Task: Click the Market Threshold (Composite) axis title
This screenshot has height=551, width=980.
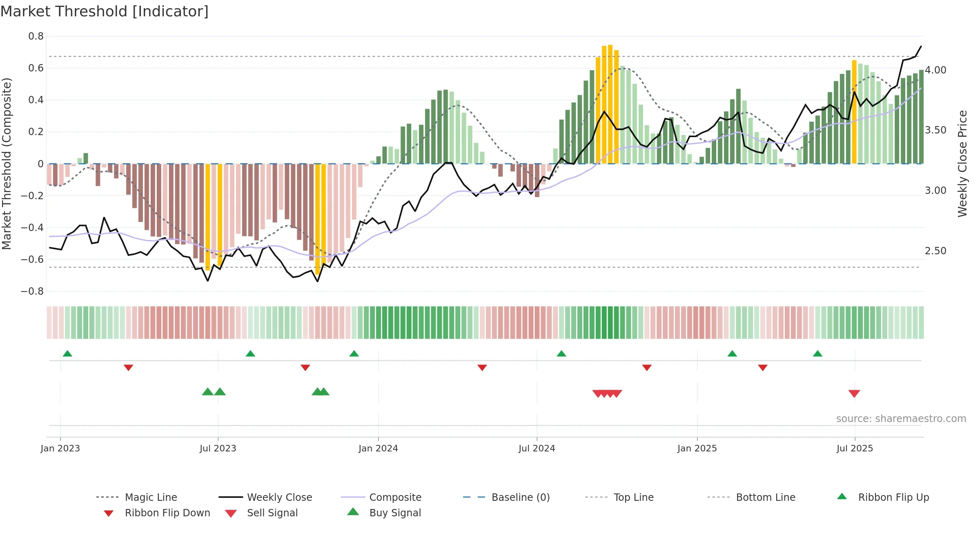Action: [x=7, y=164]
